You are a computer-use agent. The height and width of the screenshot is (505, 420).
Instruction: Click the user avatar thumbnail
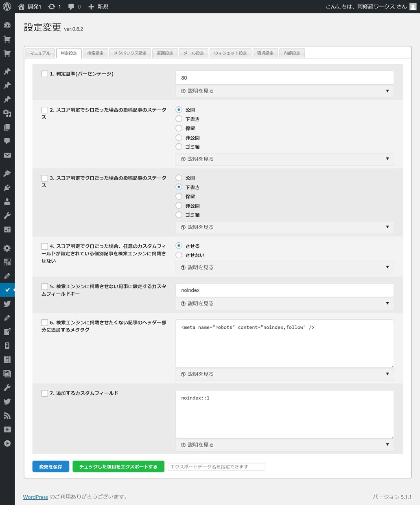[x=413, y=7]
